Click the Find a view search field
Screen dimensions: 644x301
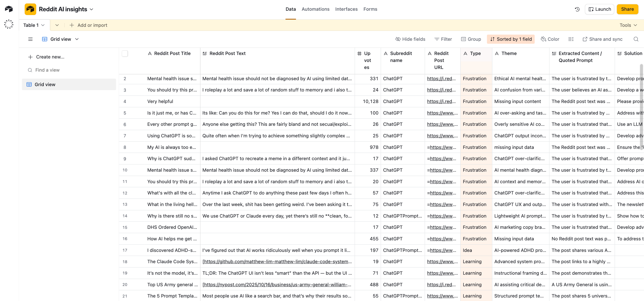coord(47,70)
